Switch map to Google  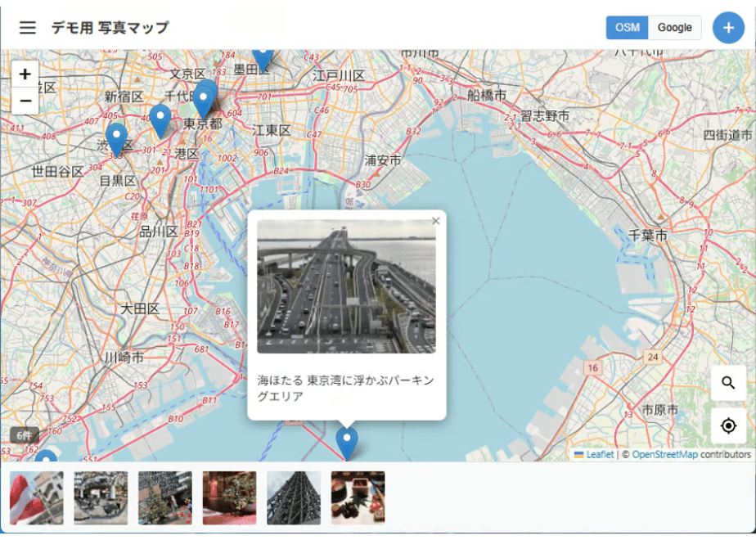(x=674, y=28)
